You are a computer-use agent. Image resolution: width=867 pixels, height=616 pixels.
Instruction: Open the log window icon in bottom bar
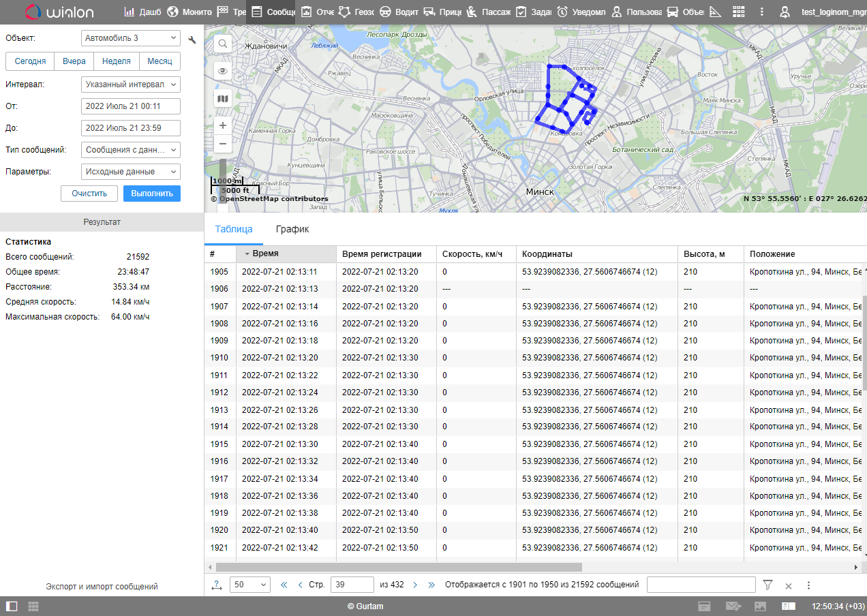point(705,606)
